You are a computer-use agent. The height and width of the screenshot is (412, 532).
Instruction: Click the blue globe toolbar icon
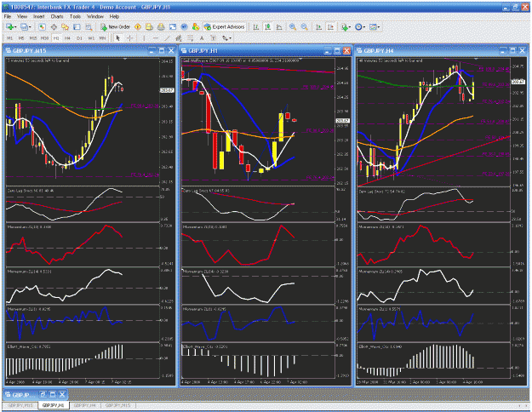click(184, 26)
